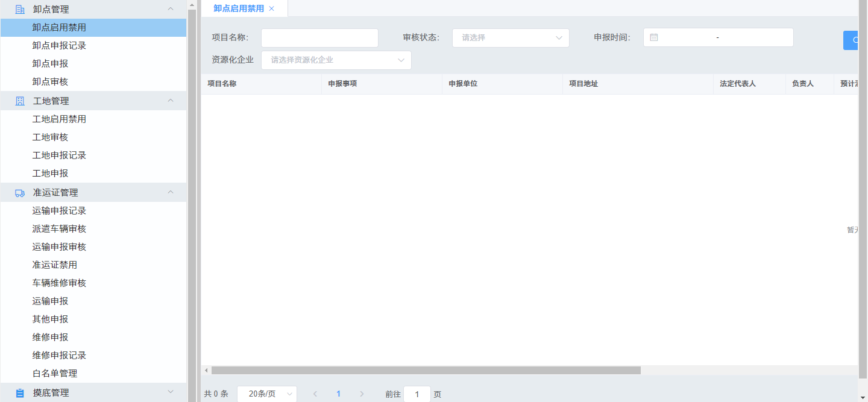The image size is (868, 402).
Task: Click the 工地管理 site icon
Action: (20, 101)
